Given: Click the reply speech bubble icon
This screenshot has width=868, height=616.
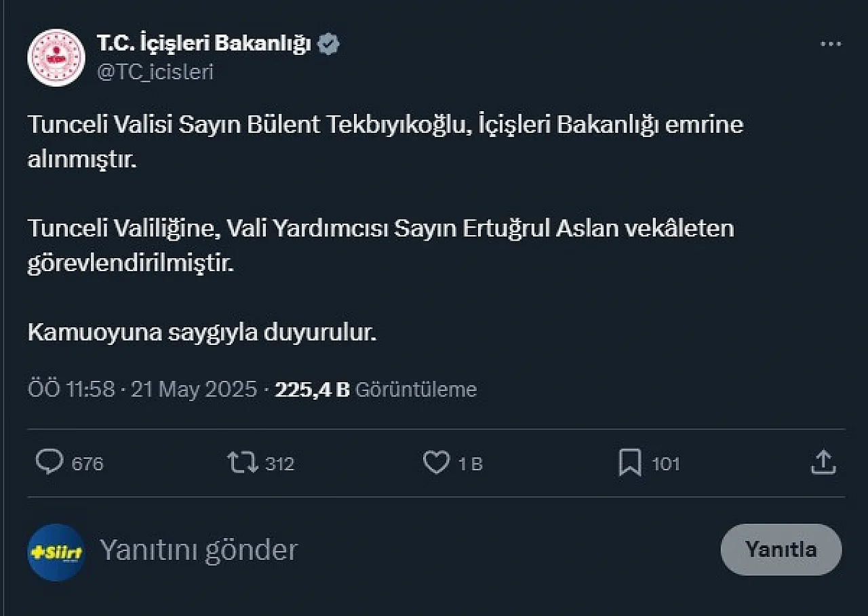Looking at the screenshot, I should pos(49,463).
